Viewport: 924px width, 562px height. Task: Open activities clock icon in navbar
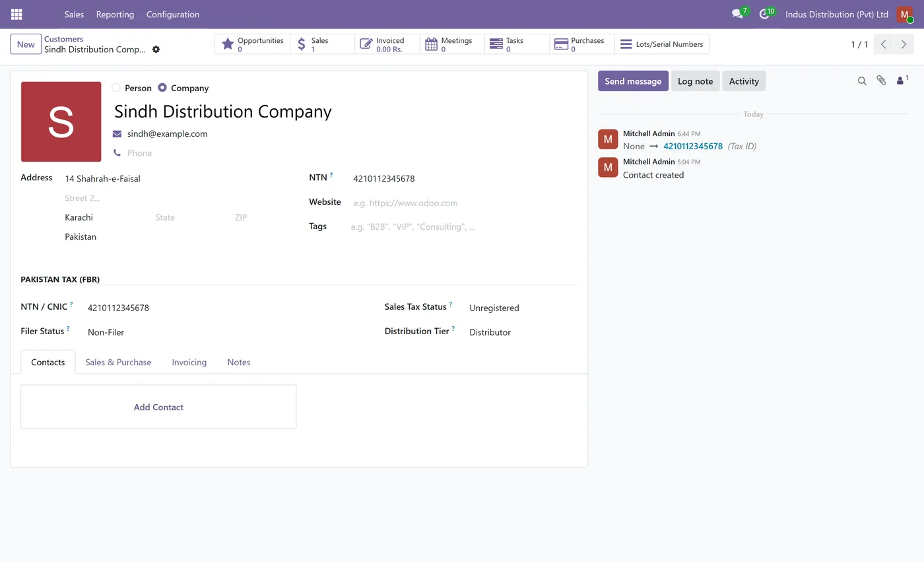pyautogui.click(x=764, y=14)
